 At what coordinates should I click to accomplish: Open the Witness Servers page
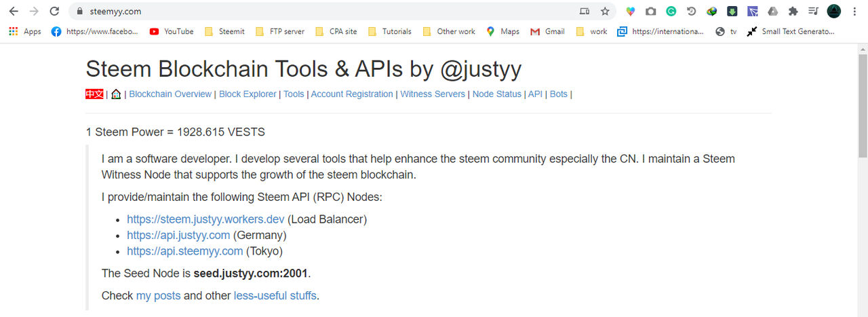[433, 94]
